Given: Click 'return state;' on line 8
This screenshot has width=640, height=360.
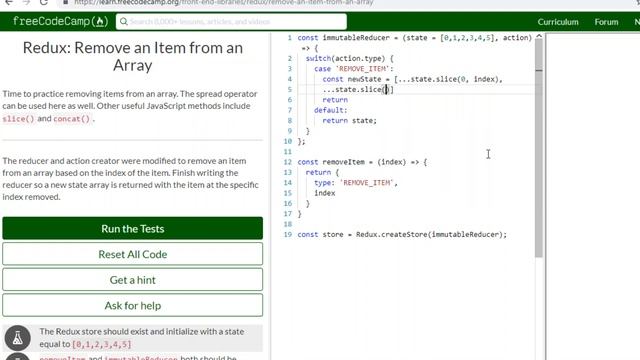Looking at the screenshot, I should point(349,120).
